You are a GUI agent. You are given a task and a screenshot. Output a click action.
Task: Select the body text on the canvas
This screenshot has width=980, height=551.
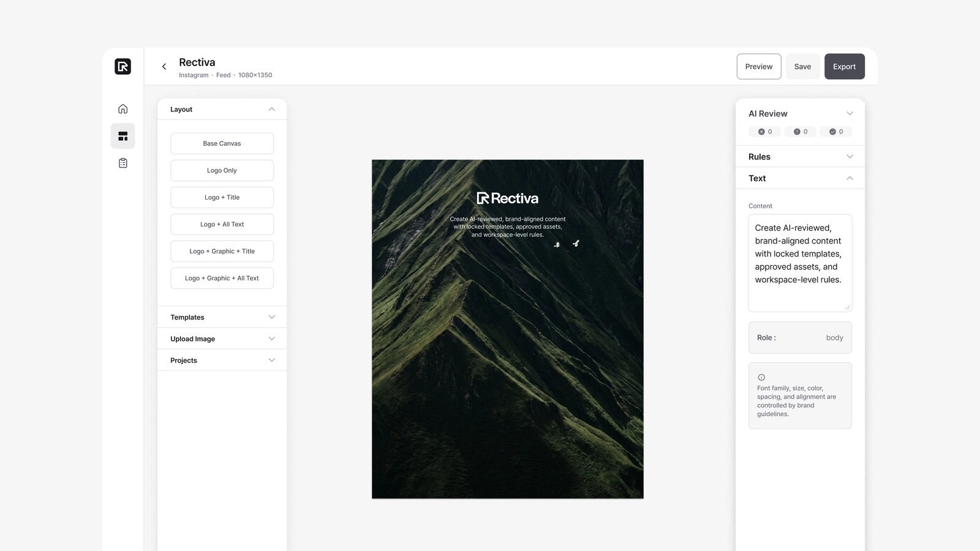coord(508,227)
